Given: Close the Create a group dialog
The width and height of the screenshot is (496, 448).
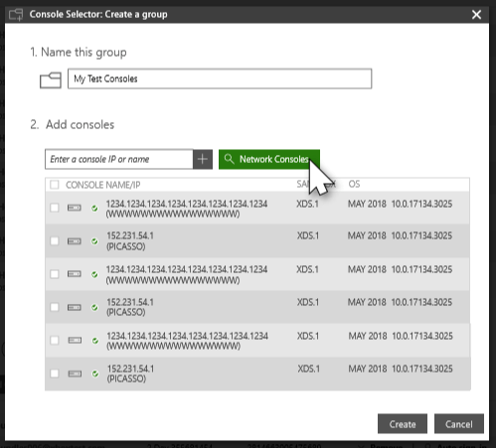Looking at the screenshot, I should click(x=476, y=15).
